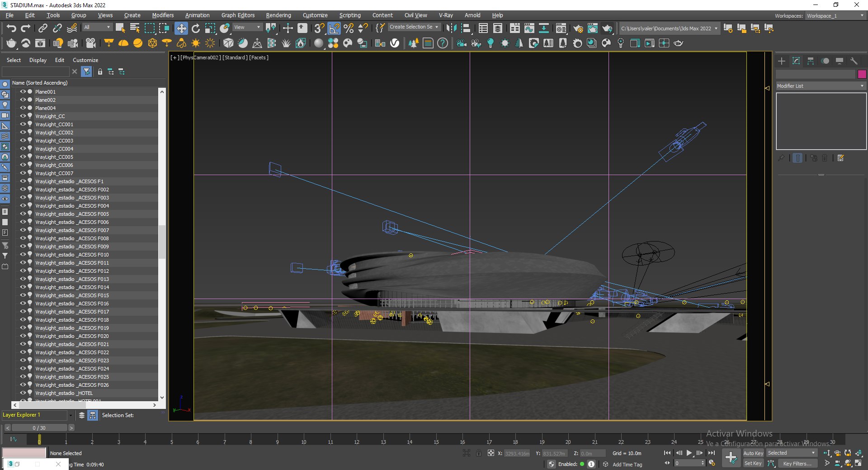Click the Set Key button
The height and width of the screenshot is (470, 868).
pyautogui.click(x=753, y=463)
